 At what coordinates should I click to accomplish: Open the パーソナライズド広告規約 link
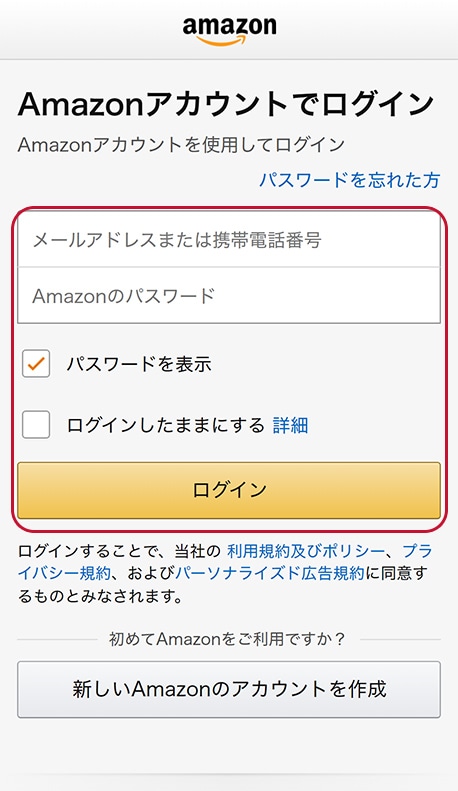(269, 573)
